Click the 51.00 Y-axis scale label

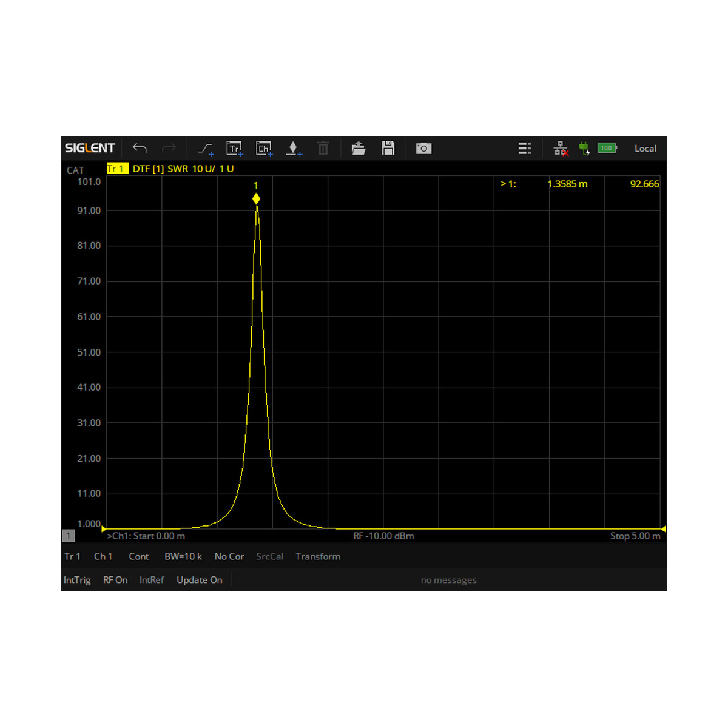pyautogui.click(x=89, y=352)
